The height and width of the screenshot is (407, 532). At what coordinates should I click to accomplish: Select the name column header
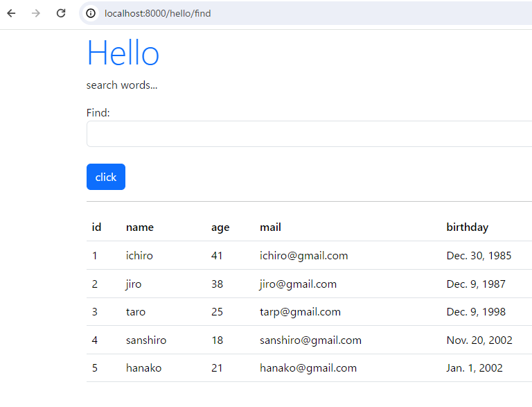[x=140, y=227]
